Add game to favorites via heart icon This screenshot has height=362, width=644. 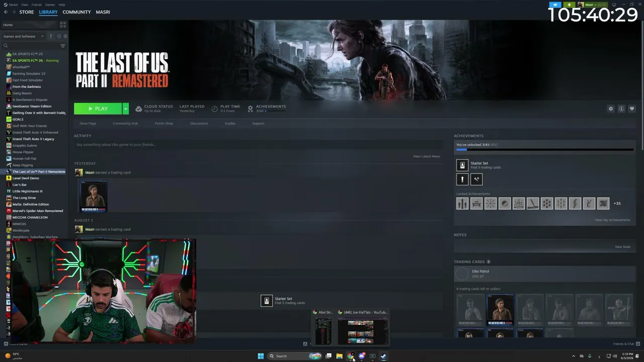(x=632, y=109)
